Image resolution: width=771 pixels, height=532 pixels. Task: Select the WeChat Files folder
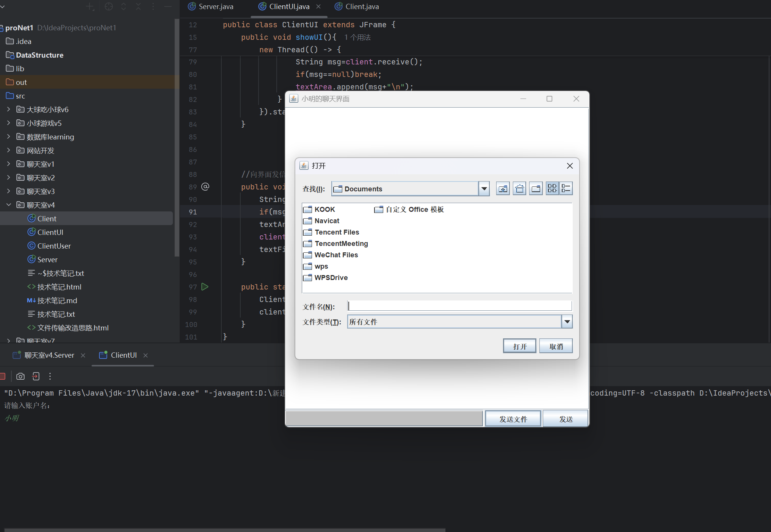331,255
